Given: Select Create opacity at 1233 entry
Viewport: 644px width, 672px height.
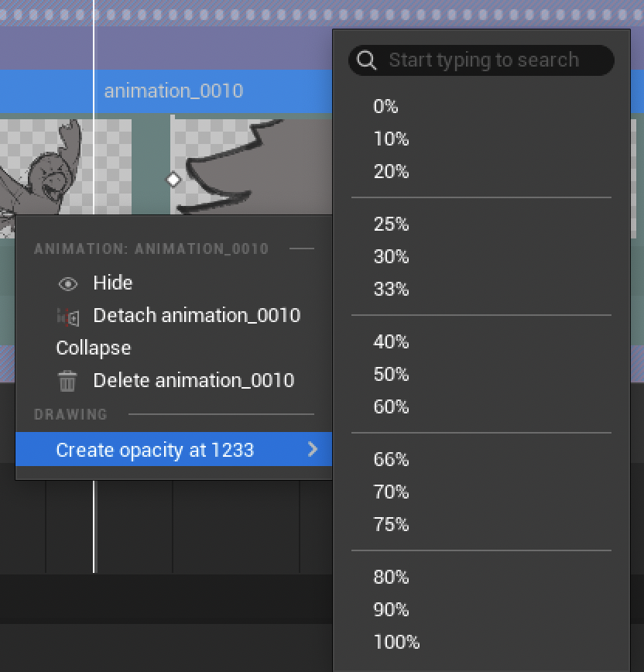Looking at the screenshot, I should (x=155, y=450).
